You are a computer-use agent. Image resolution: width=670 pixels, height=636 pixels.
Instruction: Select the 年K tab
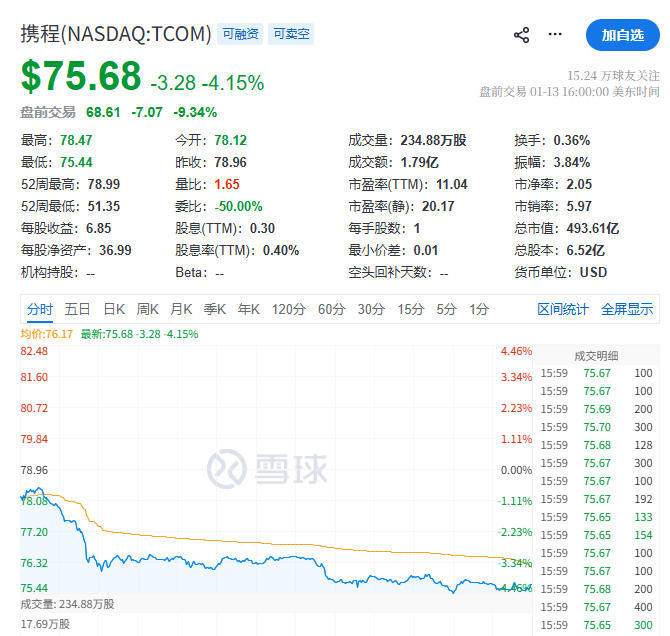pyautogui.click(x=248, y=309)
